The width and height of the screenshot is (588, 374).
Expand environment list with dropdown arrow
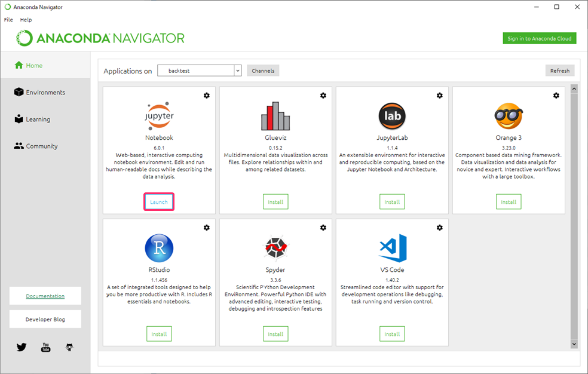(x=238, y=70)
